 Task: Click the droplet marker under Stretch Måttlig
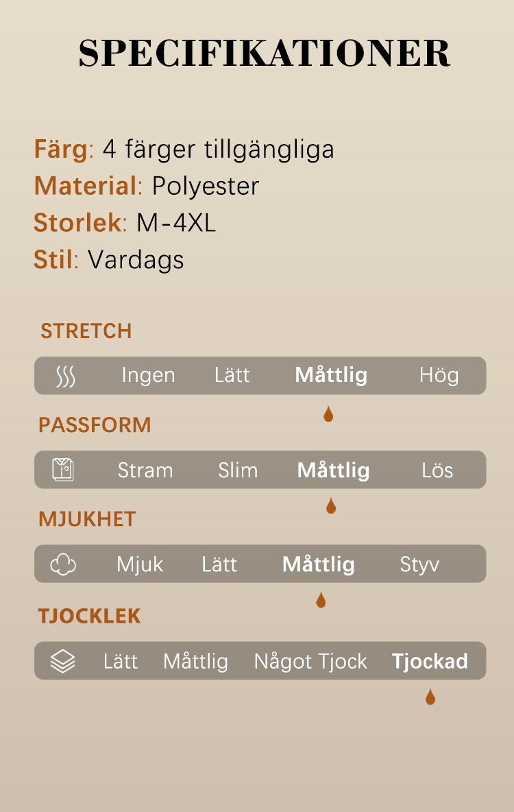328,414
